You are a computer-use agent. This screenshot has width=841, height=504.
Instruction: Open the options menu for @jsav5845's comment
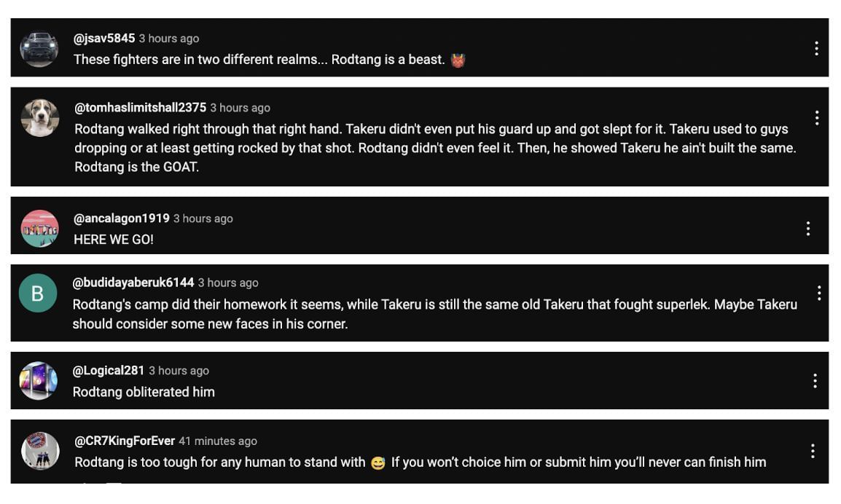click(x=817, y=48)
